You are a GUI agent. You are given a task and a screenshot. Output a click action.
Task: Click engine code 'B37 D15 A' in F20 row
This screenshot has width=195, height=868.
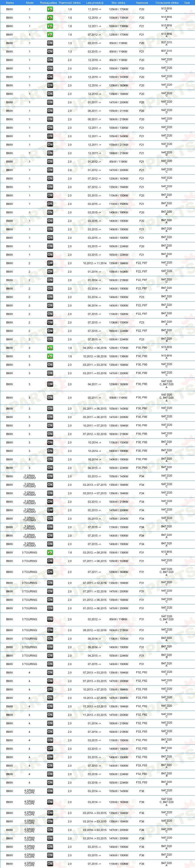[166, 44]
